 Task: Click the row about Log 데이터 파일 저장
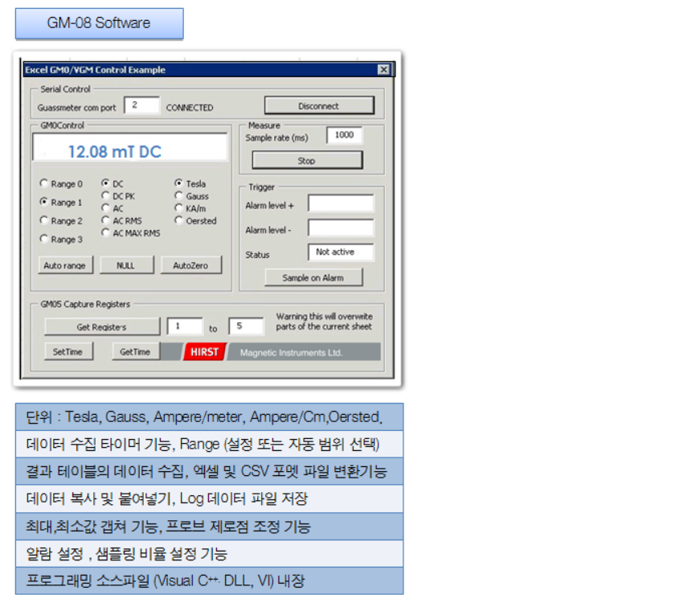[x=210, y=499]
